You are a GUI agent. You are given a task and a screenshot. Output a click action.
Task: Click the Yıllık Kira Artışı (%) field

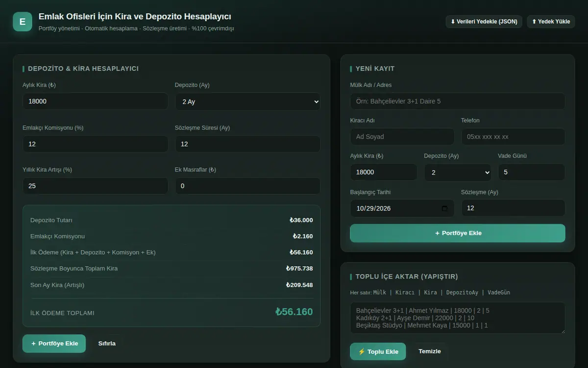click(x=95, y=186)
